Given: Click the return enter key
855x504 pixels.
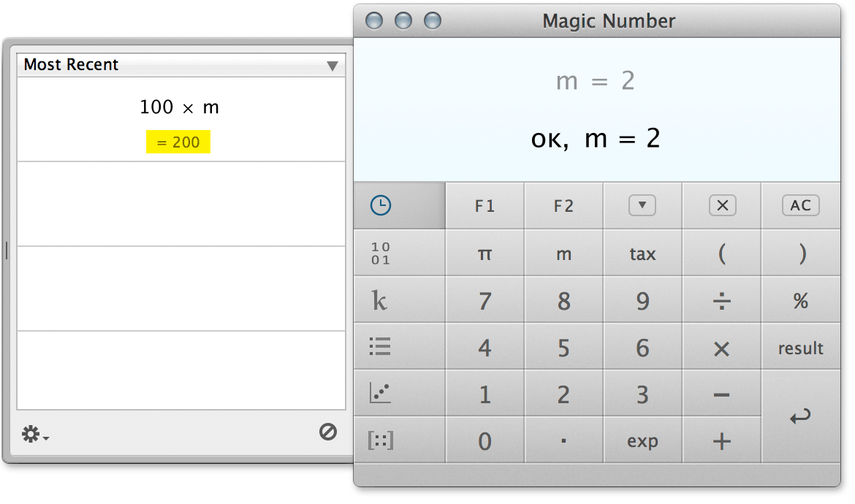Looking at the screenshot, I should [800, 417].
